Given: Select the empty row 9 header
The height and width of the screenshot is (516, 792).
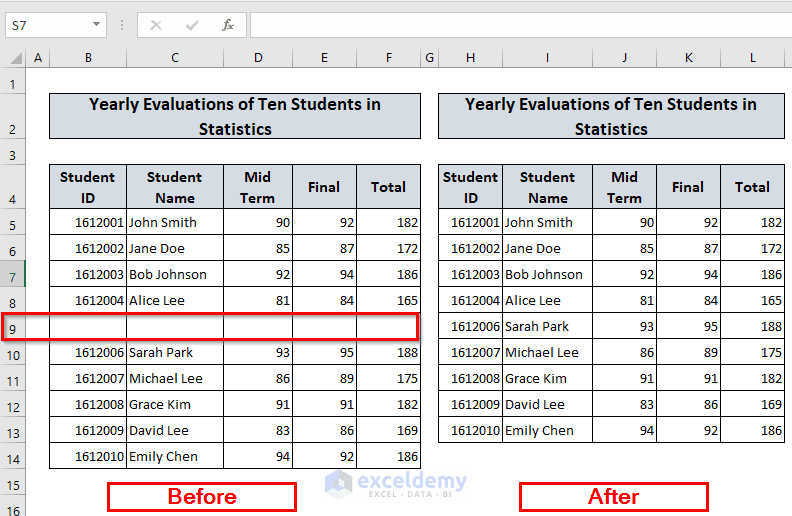Looking at the screenshot, I should [13, 329].
